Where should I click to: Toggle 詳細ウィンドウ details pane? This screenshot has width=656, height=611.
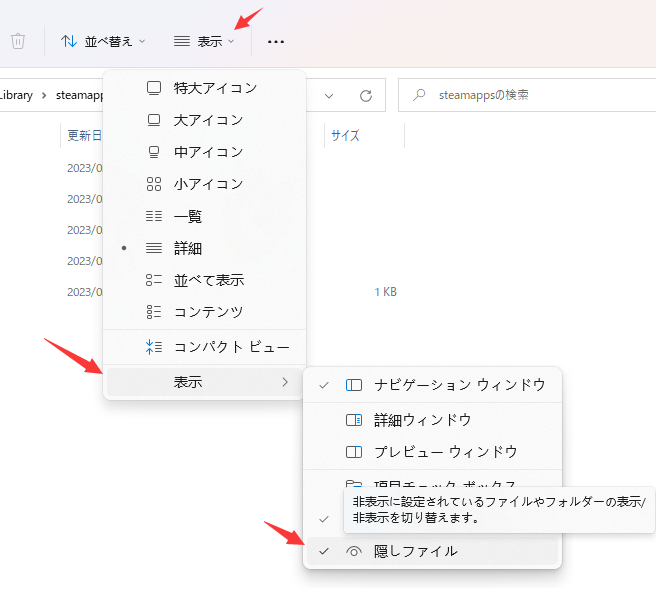pos(432,420)
